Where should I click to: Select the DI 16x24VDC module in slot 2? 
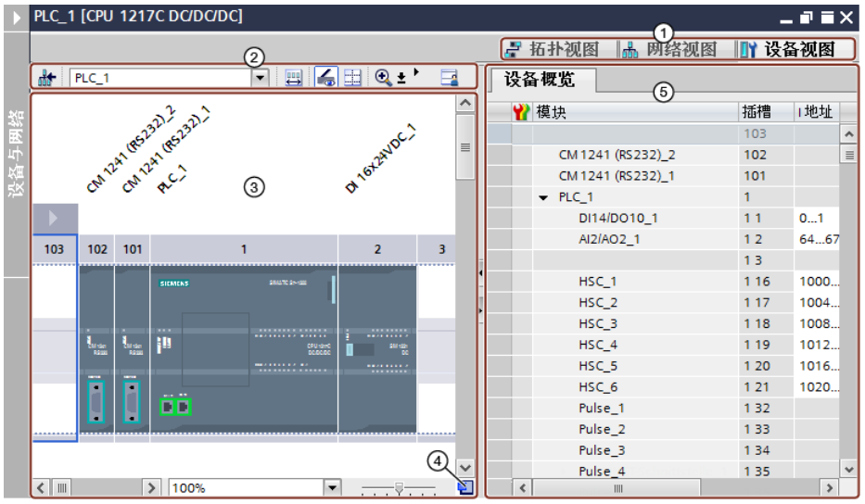point(377,349)
